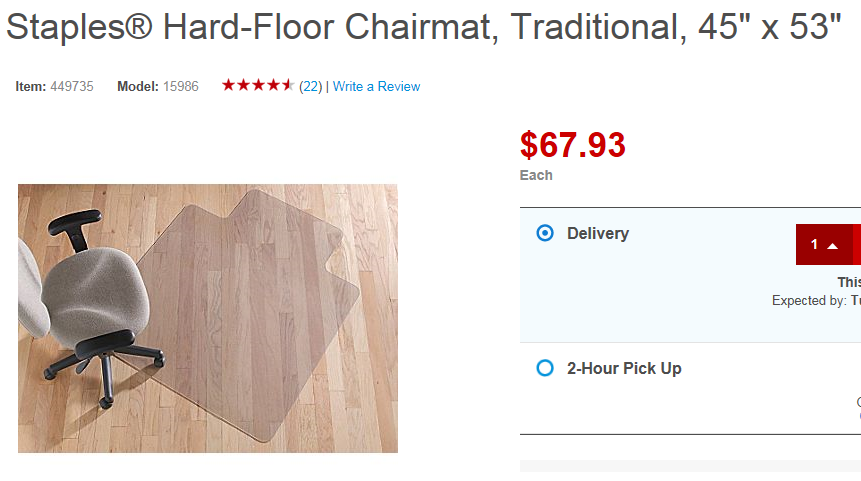Screen dimensions: 861x481
Task: Click the Write a Review link
Action: 376,87
